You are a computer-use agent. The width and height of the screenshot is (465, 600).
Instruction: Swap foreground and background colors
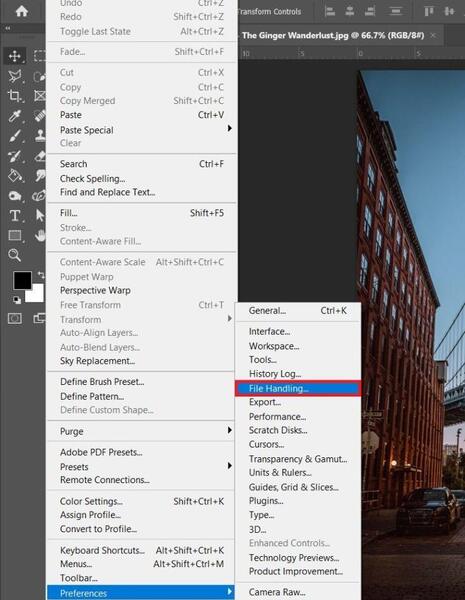(x=40, y=275)
